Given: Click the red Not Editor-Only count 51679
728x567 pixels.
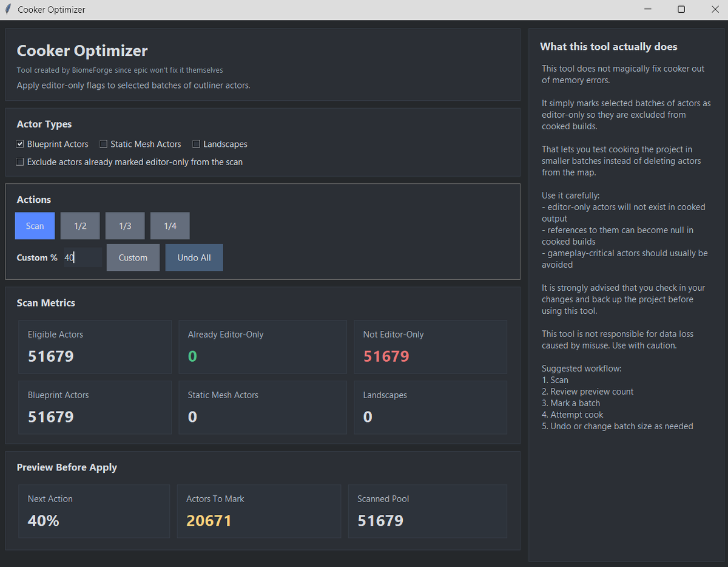Looking at the screenshot, I should 386,356.
